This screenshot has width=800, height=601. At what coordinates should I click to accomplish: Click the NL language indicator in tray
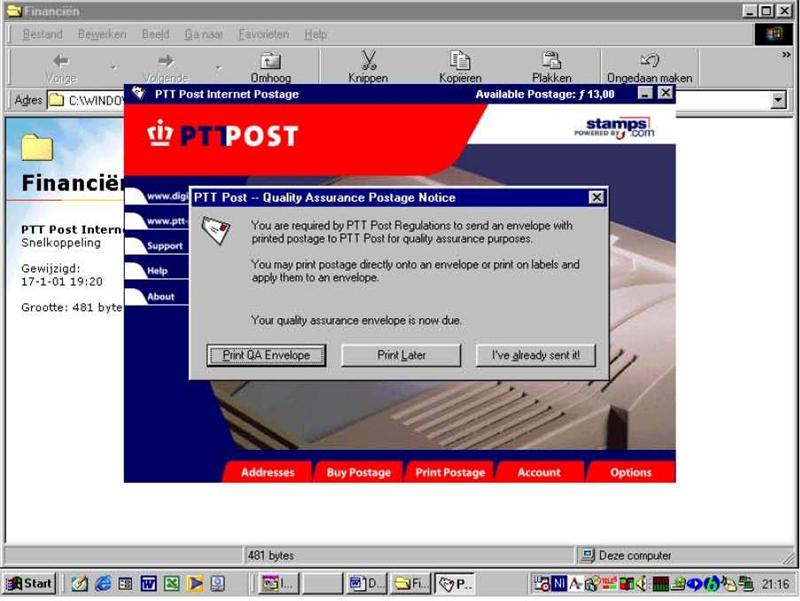pyautogui.click(x=559, y=583)
